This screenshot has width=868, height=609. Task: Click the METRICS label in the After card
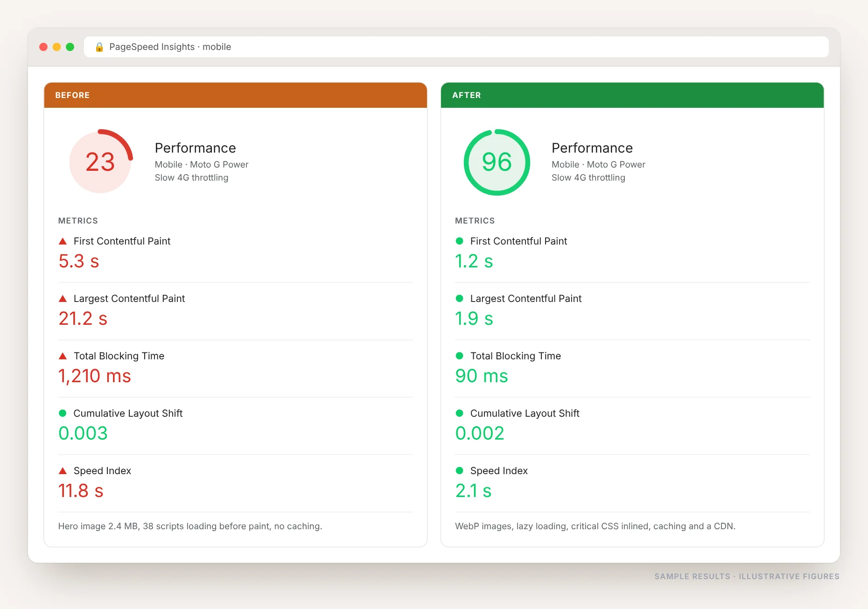click(475, 221)
